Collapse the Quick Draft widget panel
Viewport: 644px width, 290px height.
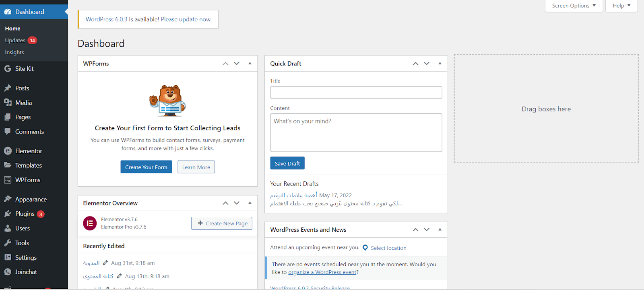point(440,63)
